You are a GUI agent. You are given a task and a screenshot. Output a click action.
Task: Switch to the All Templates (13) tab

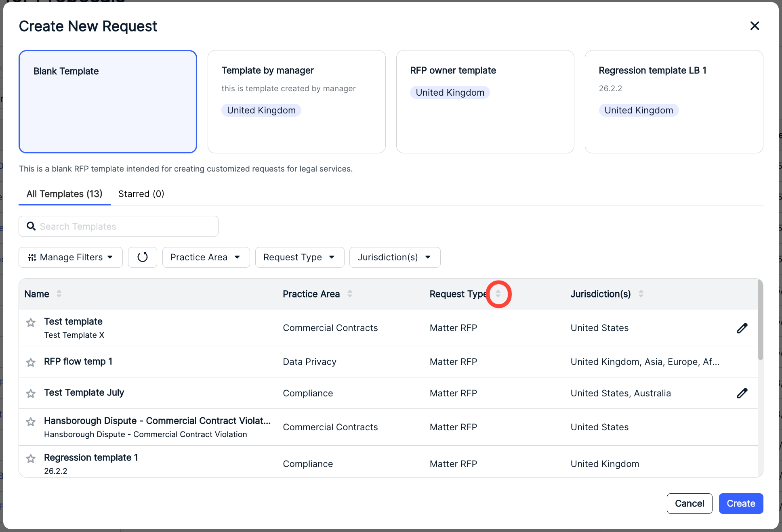click(x=65, y=194)
